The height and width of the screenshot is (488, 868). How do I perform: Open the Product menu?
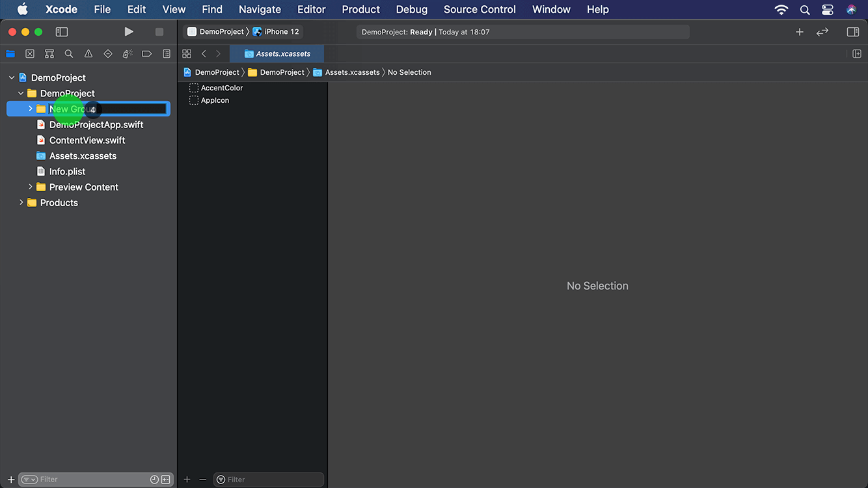(x=360, y=9)
